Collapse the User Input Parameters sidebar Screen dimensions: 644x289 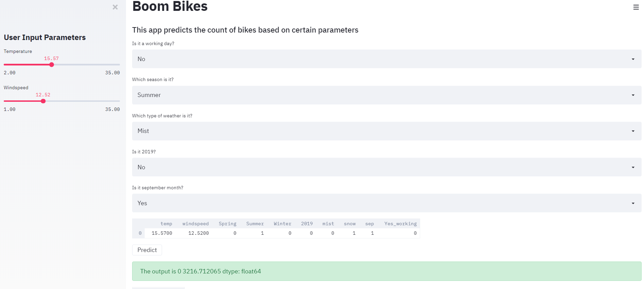pyautogui.click(x=115, y=7)
